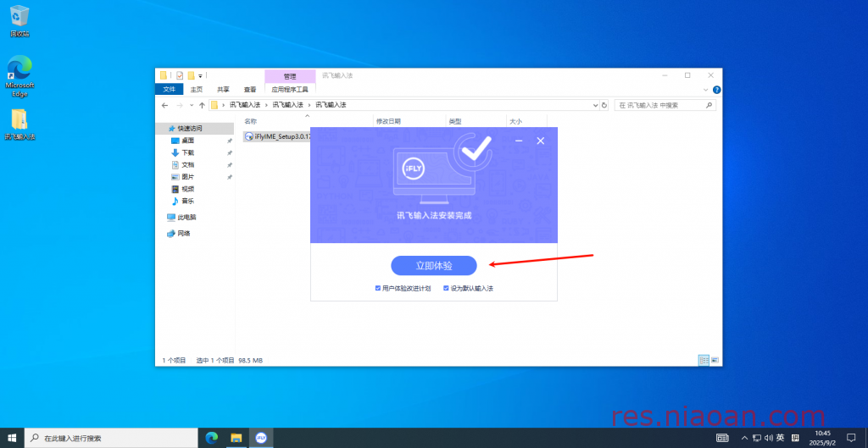Click the New Folder quick access icon
Screen dimensions: 868x448
(x=191, y=75)
